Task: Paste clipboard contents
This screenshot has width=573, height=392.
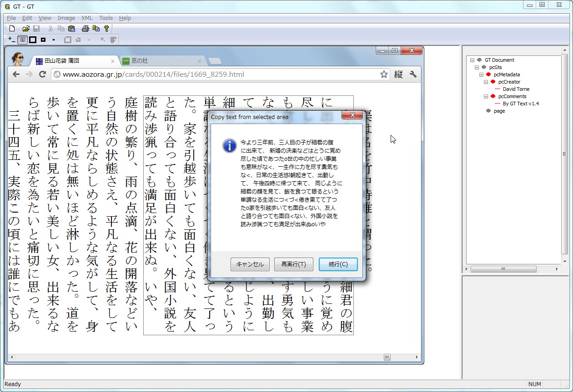Action: (x=71, y=28)
